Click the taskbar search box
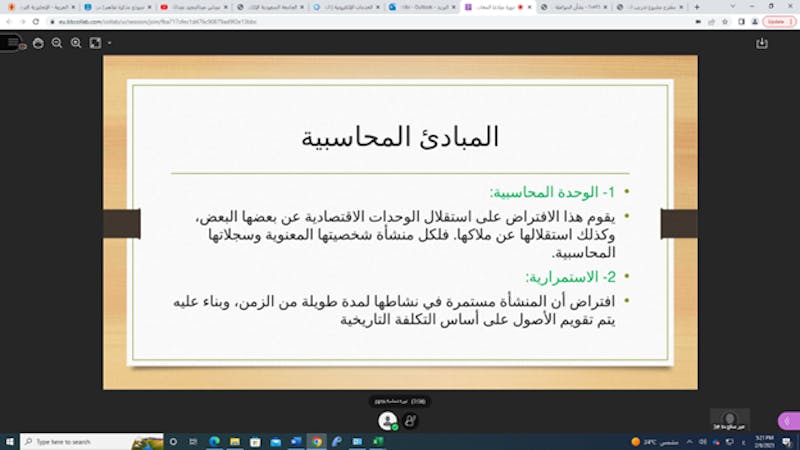Viewport: 800px width, 450px height. [x=75, y=441]
